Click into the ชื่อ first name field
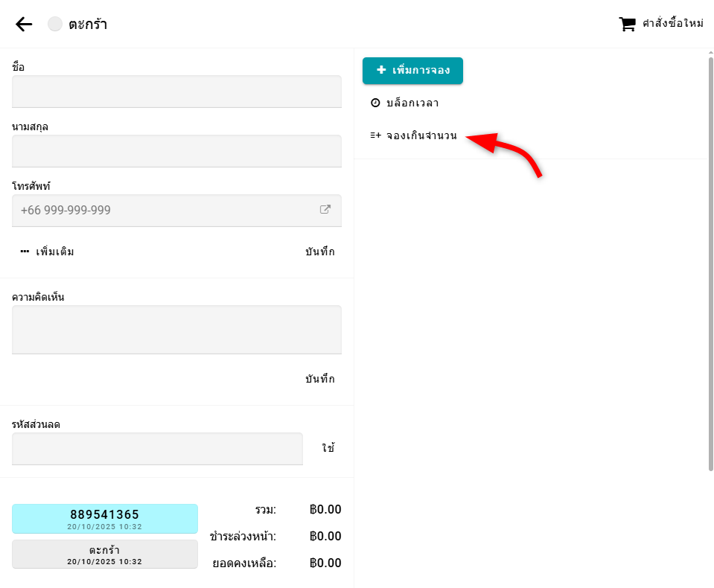714x588 pixels. pos(176,92)
